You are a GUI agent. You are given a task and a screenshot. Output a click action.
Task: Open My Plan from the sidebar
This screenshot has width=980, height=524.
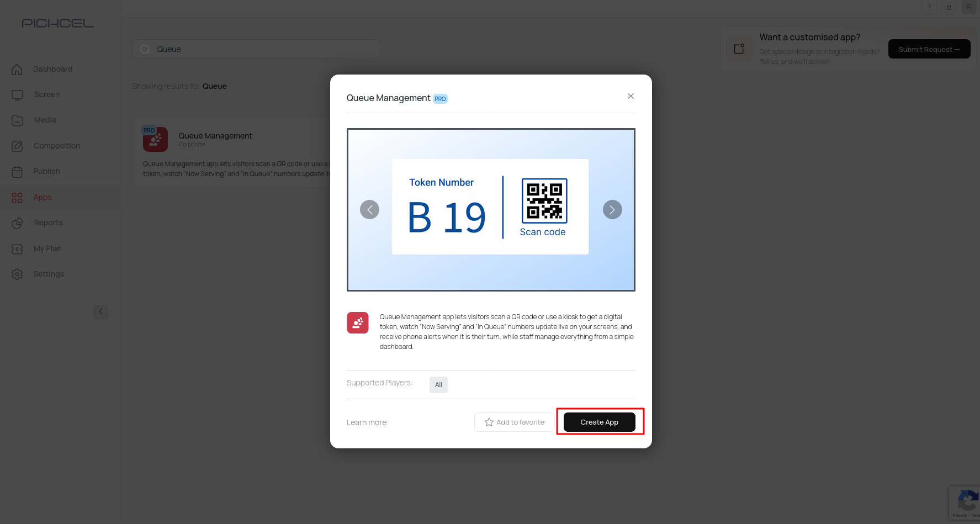(x=17, y=248)
